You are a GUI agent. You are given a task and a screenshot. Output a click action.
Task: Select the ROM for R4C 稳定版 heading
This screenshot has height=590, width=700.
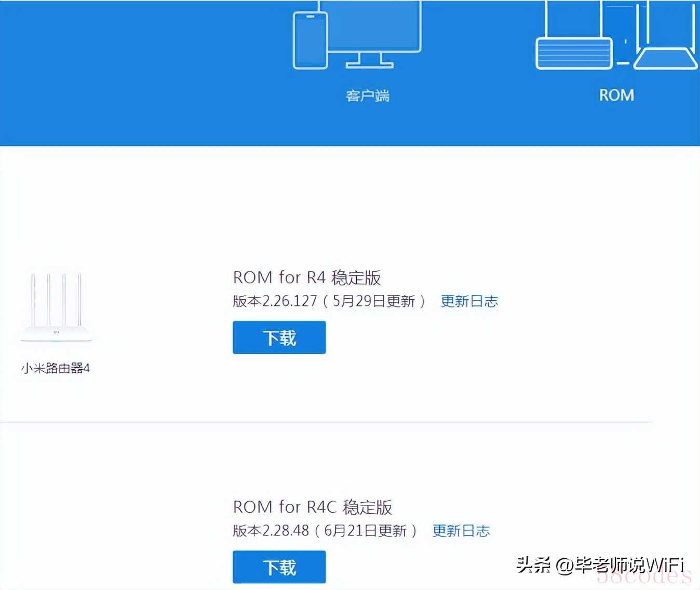(x=312, y=507)
